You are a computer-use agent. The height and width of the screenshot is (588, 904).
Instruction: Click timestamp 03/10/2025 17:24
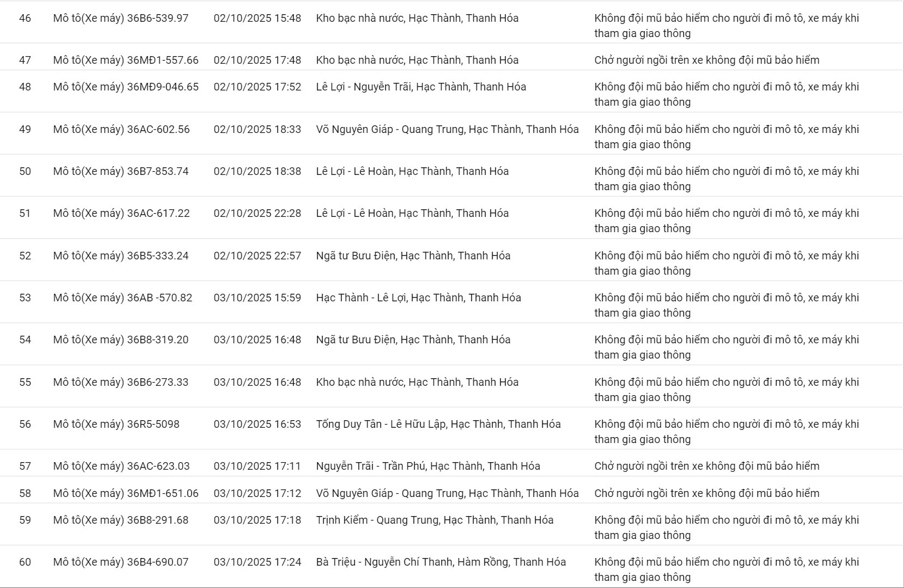[257, 562]
